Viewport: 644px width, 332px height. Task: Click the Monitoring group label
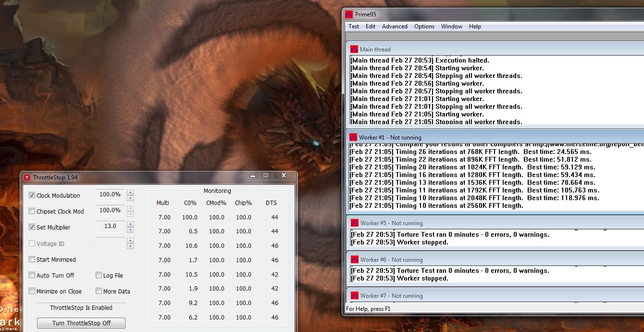tap(217, 191)
